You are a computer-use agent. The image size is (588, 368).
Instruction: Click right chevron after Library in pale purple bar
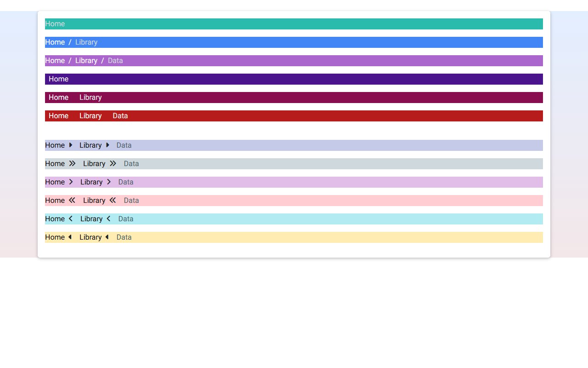(x=109, y=182)
